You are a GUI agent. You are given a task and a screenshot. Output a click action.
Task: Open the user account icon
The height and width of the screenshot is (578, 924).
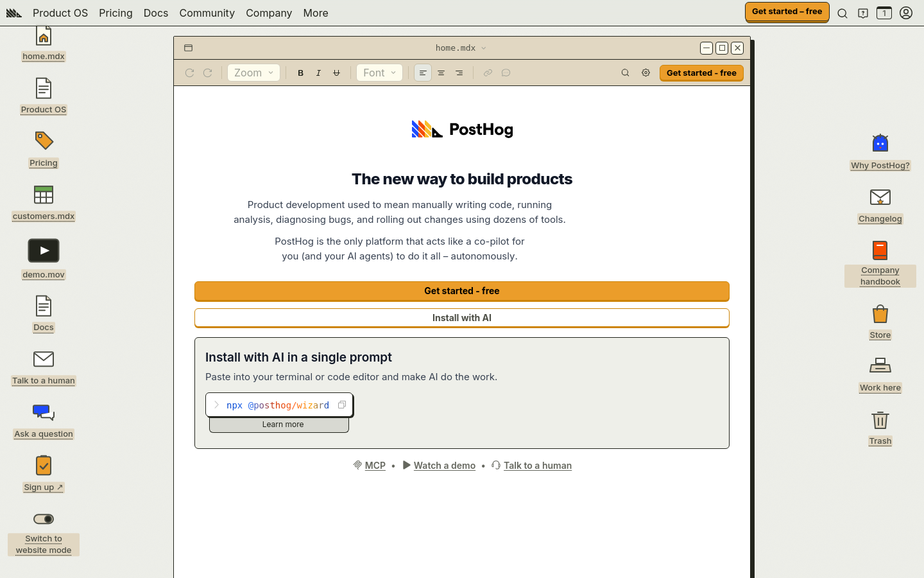906,13
